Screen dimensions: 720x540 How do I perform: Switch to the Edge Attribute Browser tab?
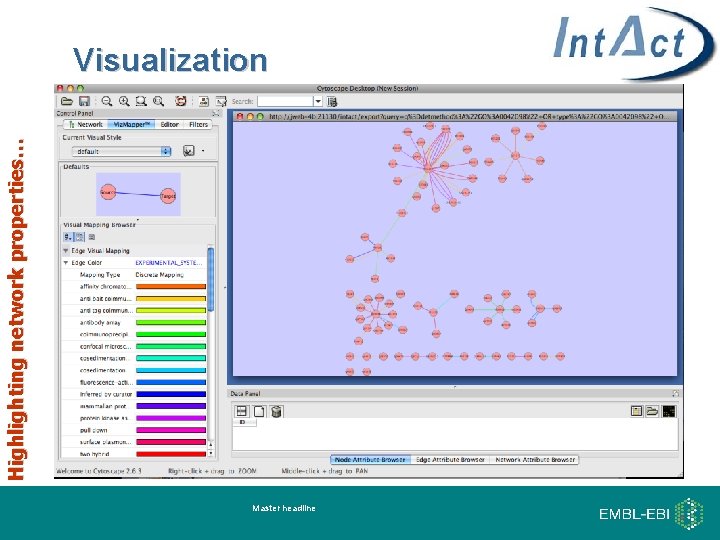coord(450,460)
